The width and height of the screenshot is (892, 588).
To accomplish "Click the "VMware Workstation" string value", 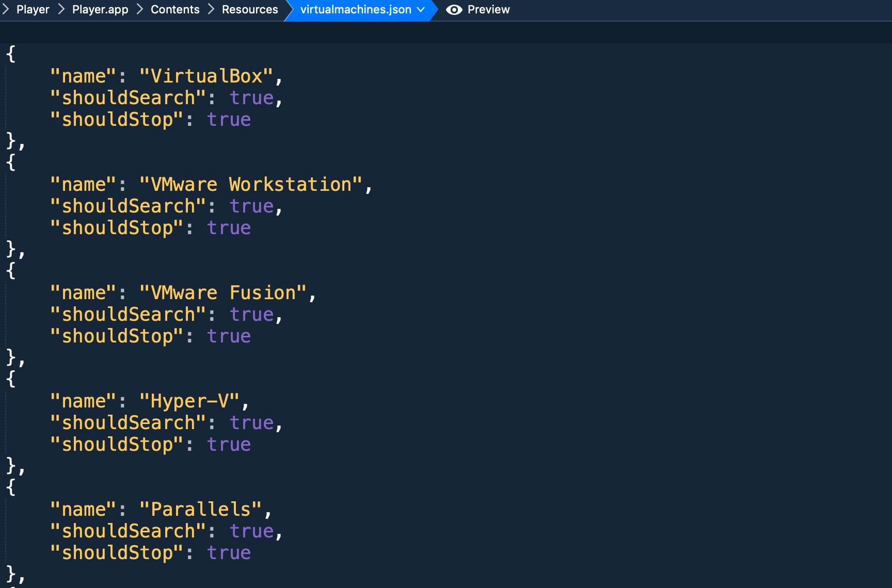I will tap(251, 185).
